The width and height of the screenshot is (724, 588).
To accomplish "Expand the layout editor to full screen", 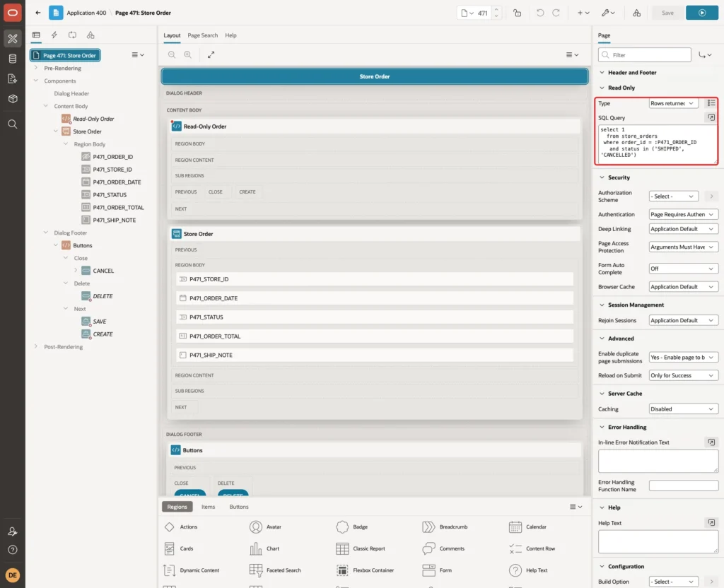I will tap(211, 54).
